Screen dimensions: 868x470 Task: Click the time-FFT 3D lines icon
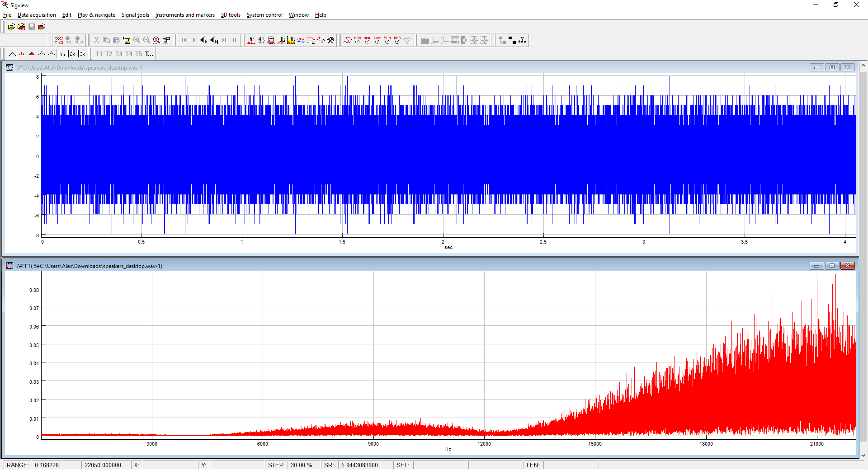pos(281,40)
